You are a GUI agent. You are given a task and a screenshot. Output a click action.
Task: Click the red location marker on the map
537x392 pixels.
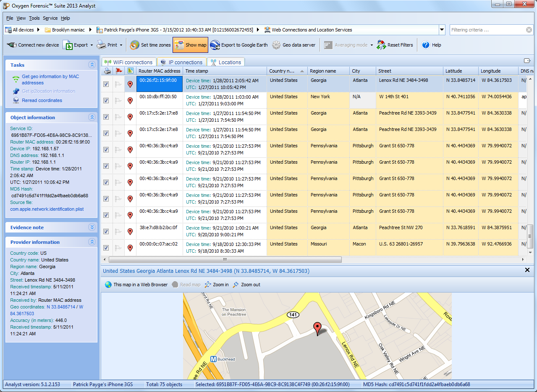317,329
